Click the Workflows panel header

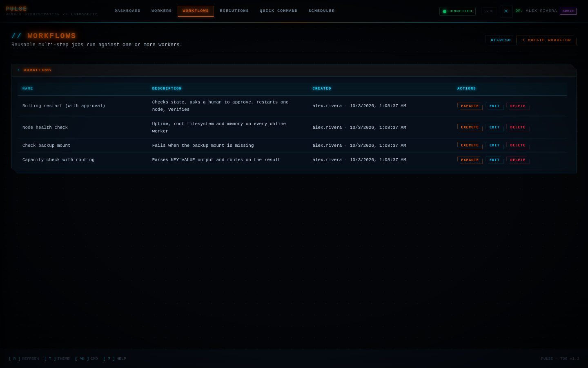tap(294, 70)
